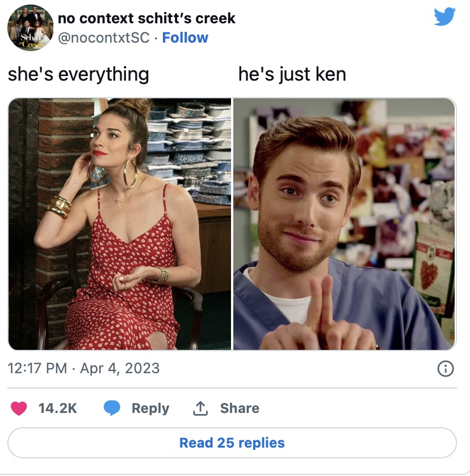Like the tweet with heart icon
Viewport: 470px width, 476px height.
tap(19, 408)
